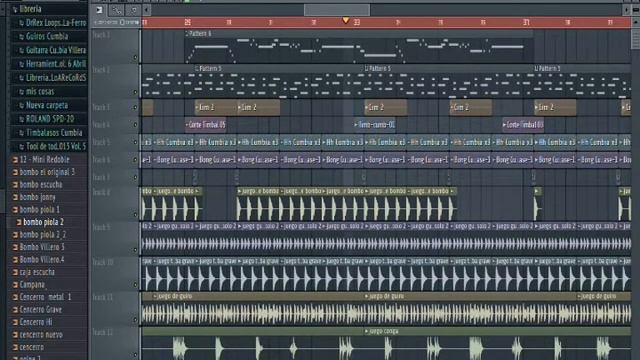The width and height of the screenshot is (640, 360).
Task: Disable Track 5 using its mute dot
Action: [135, 142]
